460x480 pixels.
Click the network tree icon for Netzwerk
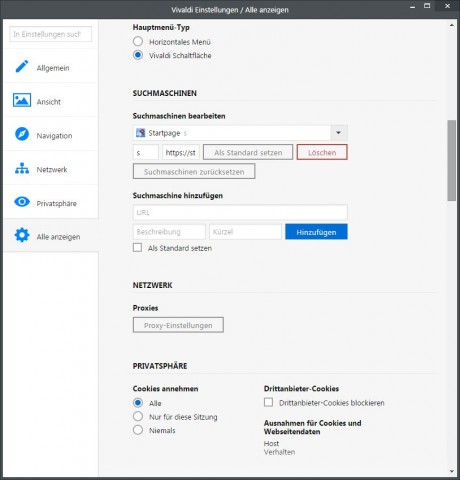[x=22, y=168]
